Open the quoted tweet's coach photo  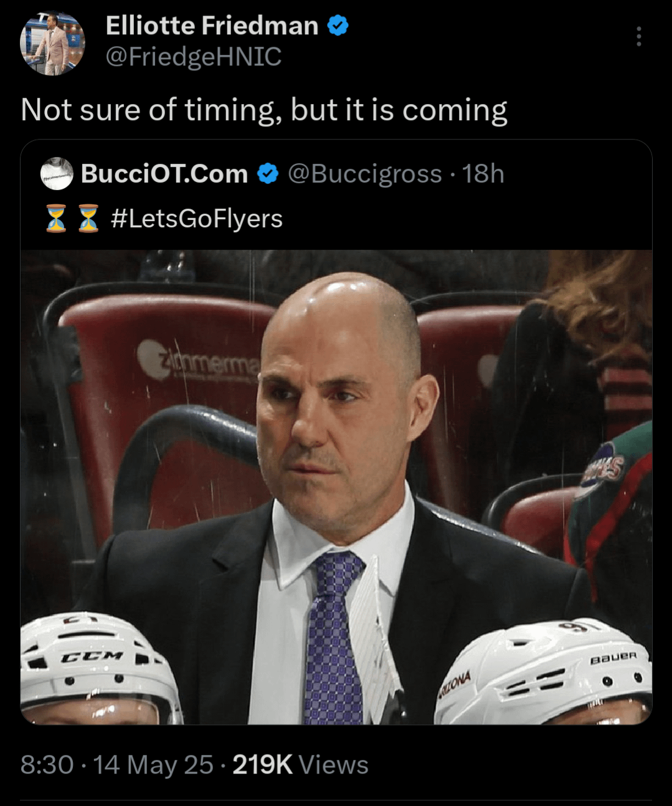click(336, 486)
